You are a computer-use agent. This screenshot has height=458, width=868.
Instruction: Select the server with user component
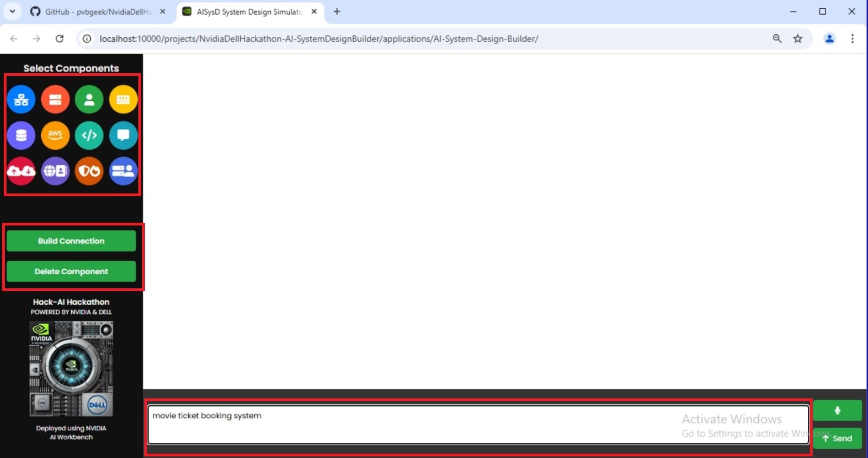(123, 171)
